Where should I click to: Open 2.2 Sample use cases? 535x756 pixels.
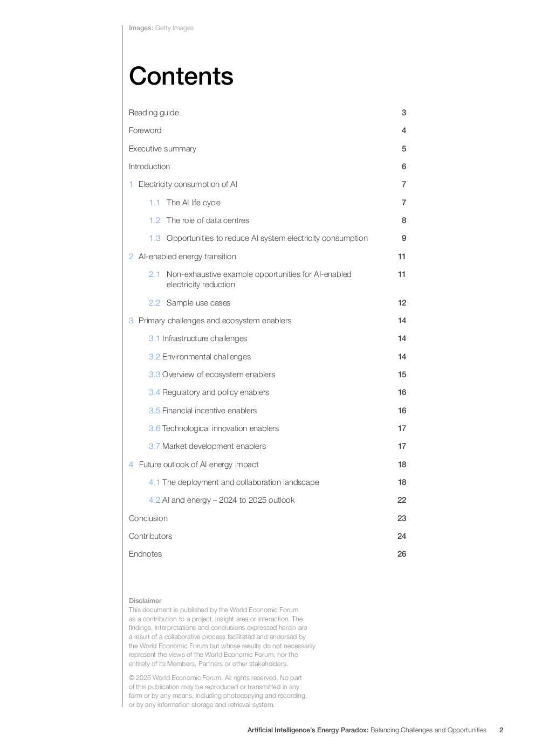tap(198, 303)
